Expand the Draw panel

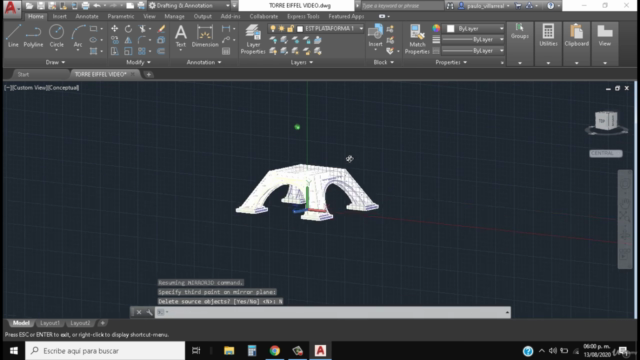tap(55, 62)
